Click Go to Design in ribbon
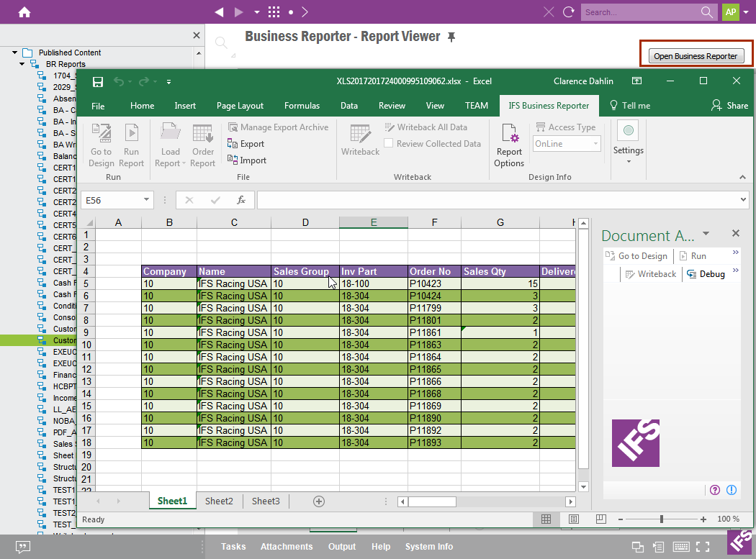 (102, 145)
